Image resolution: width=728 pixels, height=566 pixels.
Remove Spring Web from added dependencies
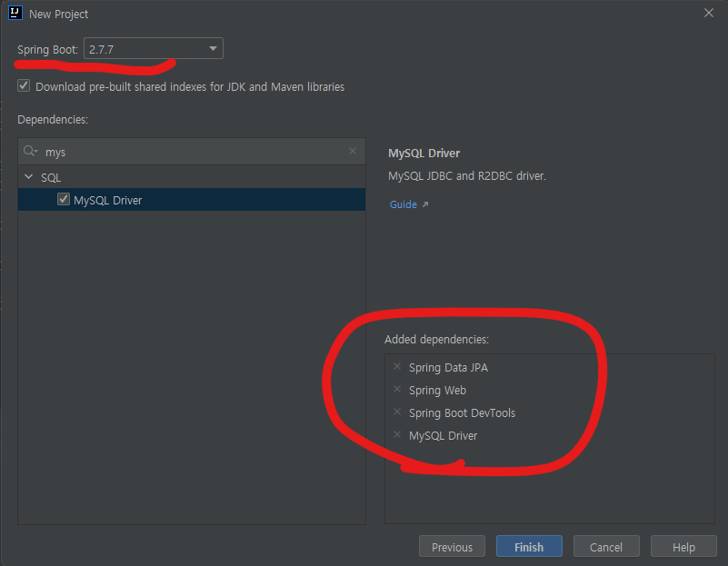(x=397, y=389)
